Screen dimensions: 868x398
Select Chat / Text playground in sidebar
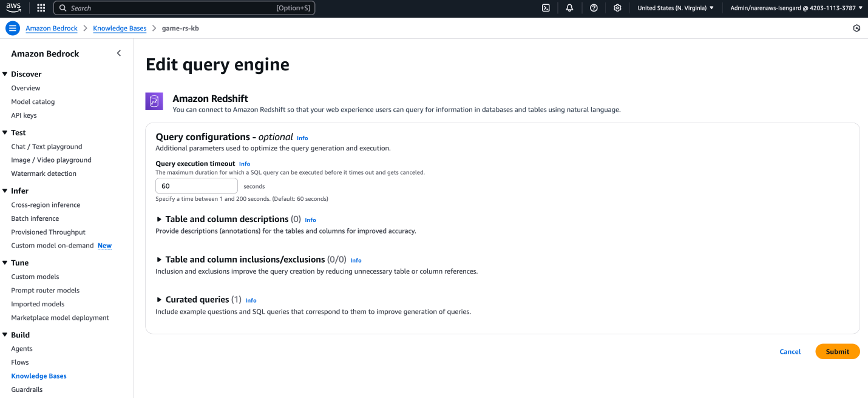[x=46, y=146]
